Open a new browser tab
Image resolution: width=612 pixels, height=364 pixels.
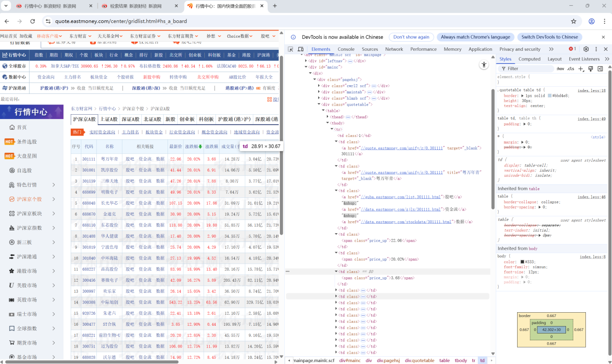[x=275, y=6]
